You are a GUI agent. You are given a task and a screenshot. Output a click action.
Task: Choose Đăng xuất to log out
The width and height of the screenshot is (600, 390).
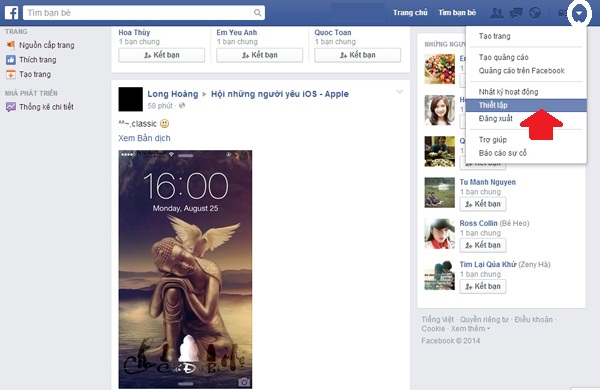(496, 119)
